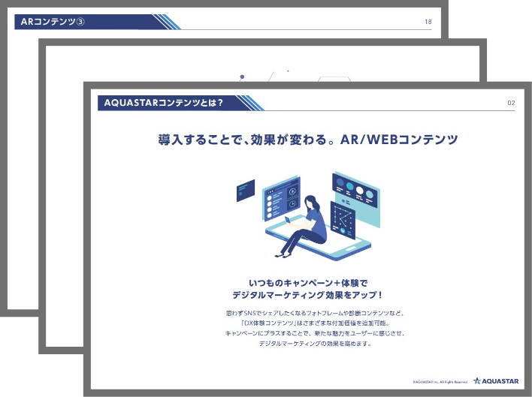Click the body text line starting '思わずSNSでシェア'
Viewport: 532px width, 397px height.
click(315, 313)
